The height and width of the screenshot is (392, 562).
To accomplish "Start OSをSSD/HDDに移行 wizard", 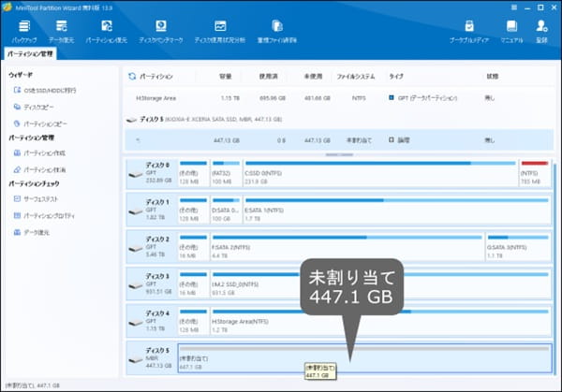I will click(45, 90).
